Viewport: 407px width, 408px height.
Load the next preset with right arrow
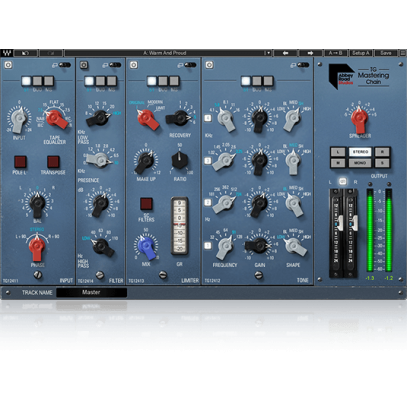tap(310, 53)
